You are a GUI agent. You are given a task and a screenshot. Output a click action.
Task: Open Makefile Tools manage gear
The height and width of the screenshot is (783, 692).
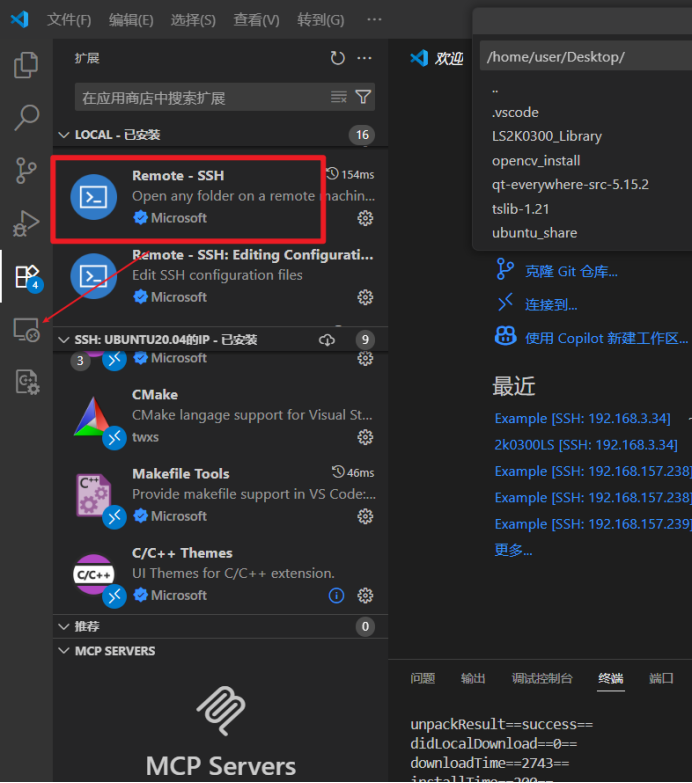click(x=365, y=516)
